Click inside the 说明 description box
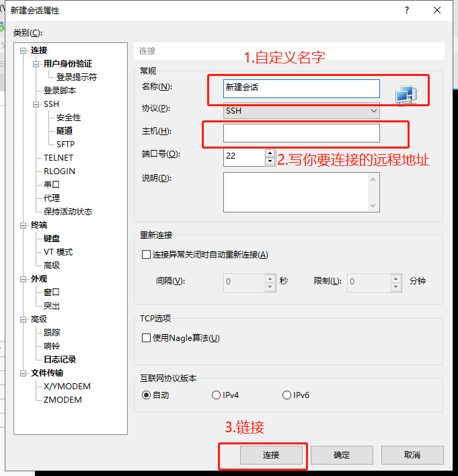458x476 pixels. pos(295,192)
